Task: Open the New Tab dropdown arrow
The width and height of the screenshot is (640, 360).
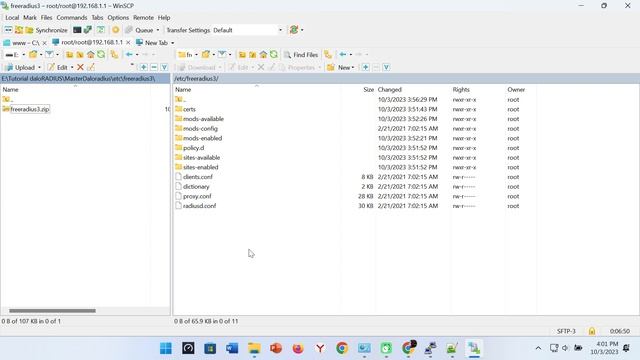Action: pos(172,43)
